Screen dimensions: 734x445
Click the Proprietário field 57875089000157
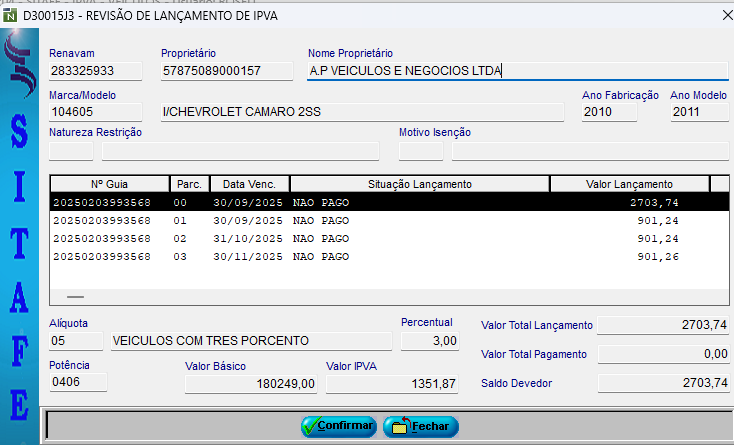coord(226,71)
